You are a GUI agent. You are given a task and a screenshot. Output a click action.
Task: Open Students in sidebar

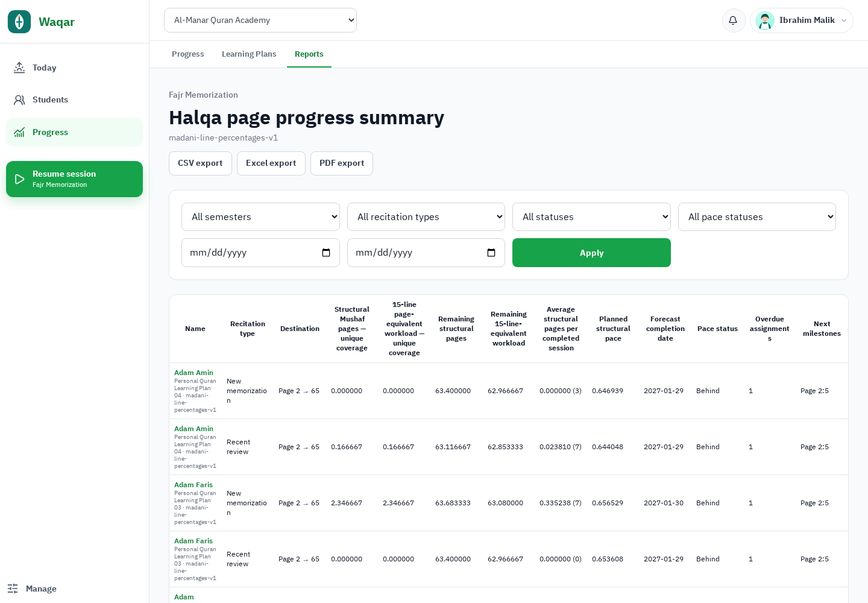[74, 99]
